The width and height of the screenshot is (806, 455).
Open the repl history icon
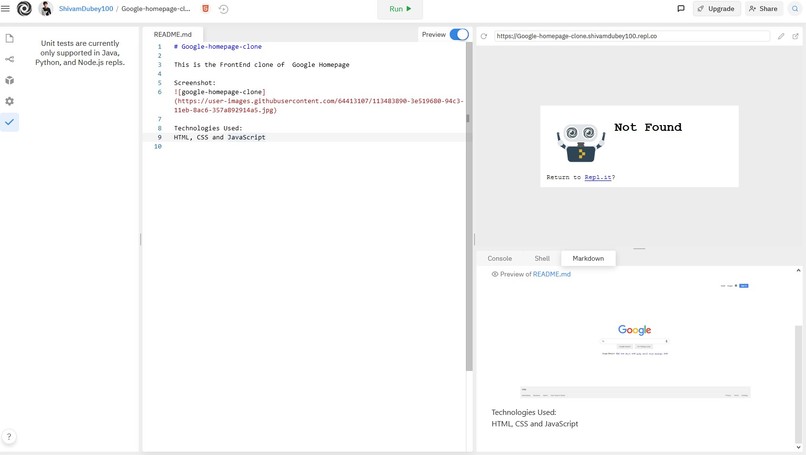[x=223, y=9]
